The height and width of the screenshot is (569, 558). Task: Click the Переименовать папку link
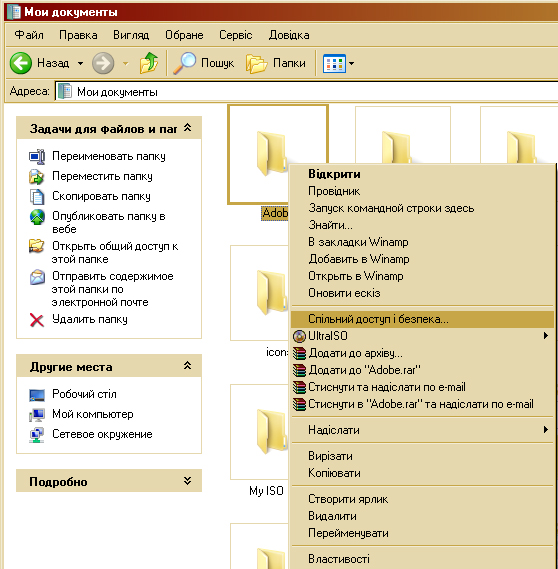coord(109,156)
